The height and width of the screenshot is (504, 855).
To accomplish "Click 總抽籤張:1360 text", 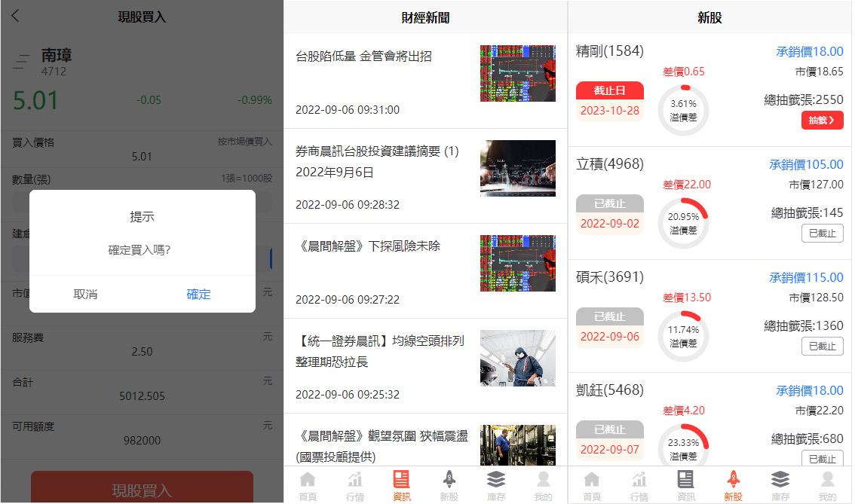I will 804,325.
